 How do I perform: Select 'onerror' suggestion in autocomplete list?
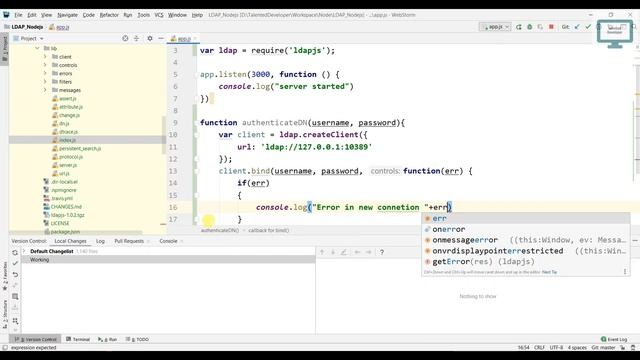coord(525,229)
